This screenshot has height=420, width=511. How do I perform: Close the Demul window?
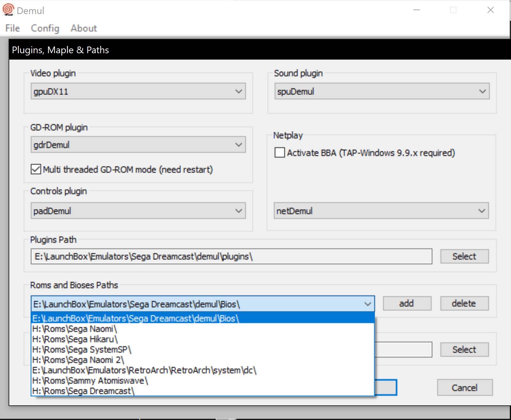[x=491, y=10]
